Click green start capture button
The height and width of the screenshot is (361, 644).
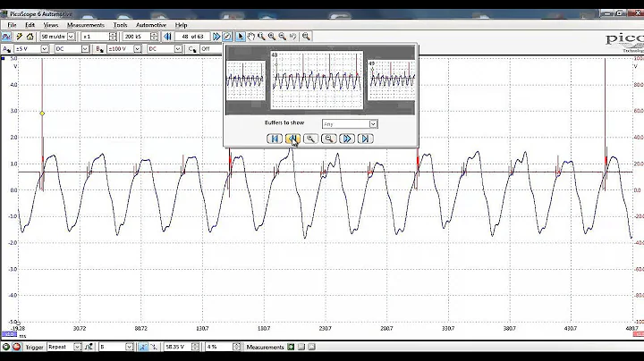[x=6, y=347]
